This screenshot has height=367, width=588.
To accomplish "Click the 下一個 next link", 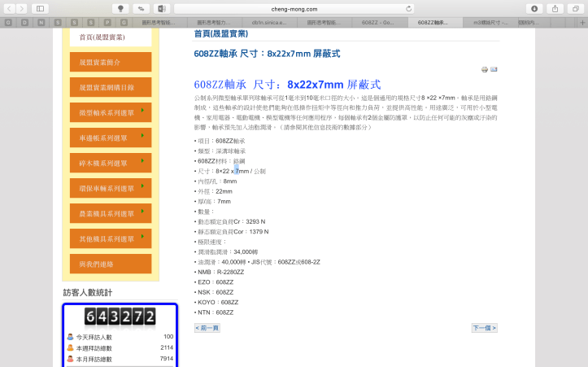I will tap(484, 328).
